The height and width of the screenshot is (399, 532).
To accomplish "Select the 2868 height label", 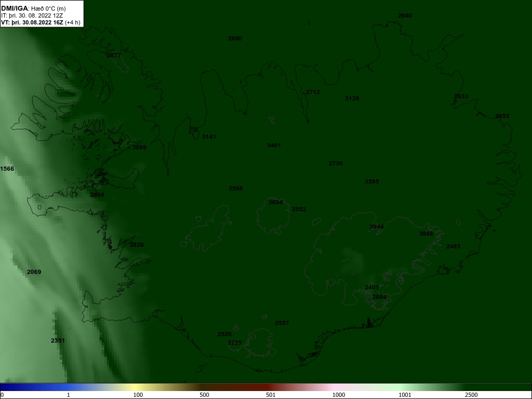I will tap(97, 195).
